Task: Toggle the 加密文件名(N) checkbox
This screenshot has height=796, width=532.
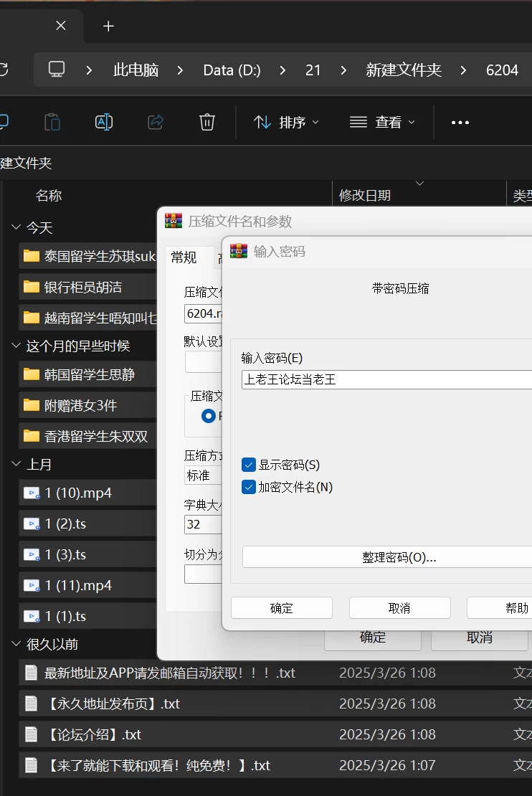Action: tap(249, 487)
